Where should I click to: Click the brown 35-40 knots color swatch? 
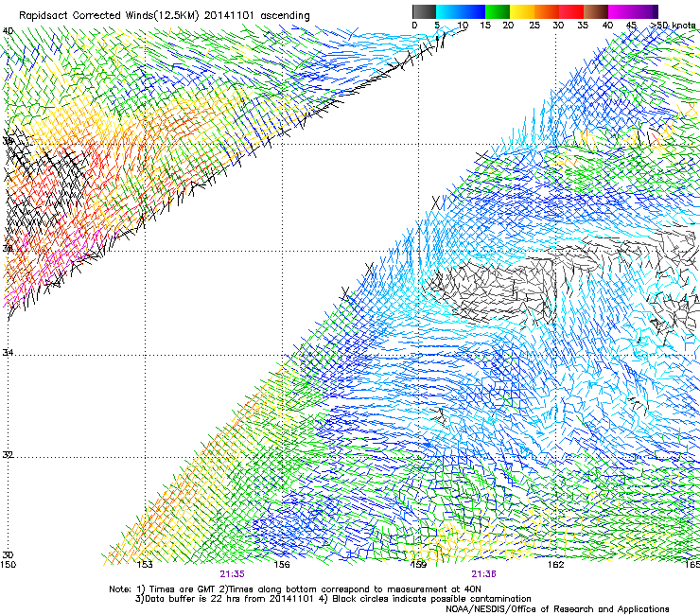(596, 11)
